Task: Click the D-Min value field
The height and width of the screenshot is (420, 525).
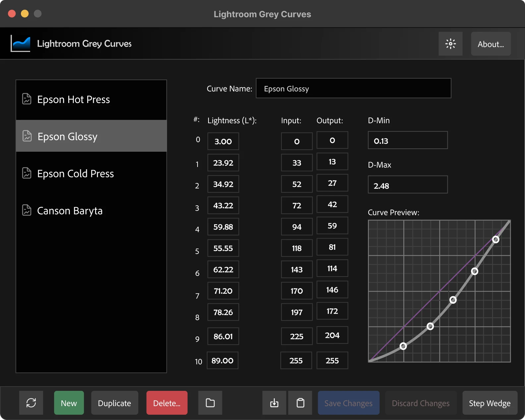Action: click(x=408, y=140)
